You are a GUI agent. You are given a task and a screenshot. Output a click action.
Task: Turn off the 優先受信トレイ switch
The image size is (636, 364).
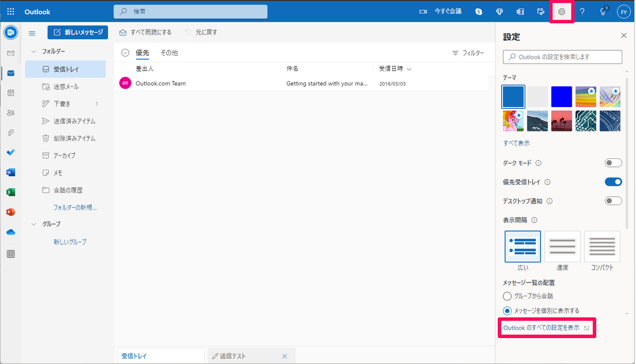(613, 182)
